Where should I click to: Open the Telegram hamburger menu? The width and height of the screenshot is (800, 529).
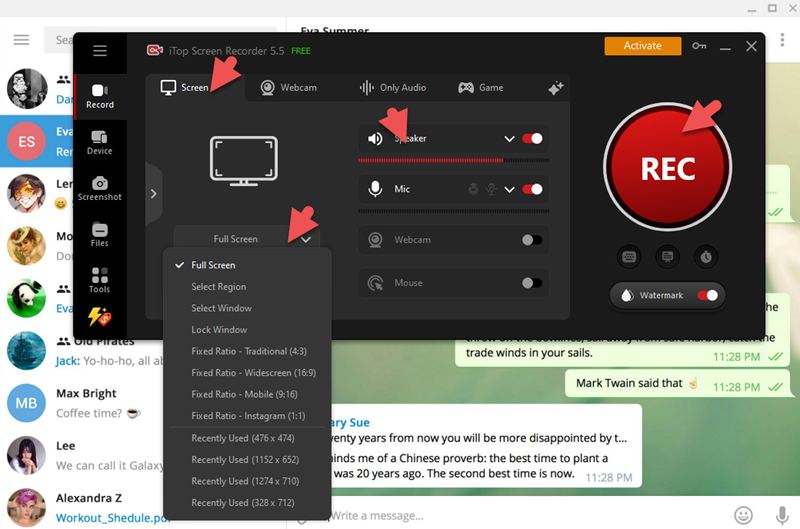pos(21,40)
